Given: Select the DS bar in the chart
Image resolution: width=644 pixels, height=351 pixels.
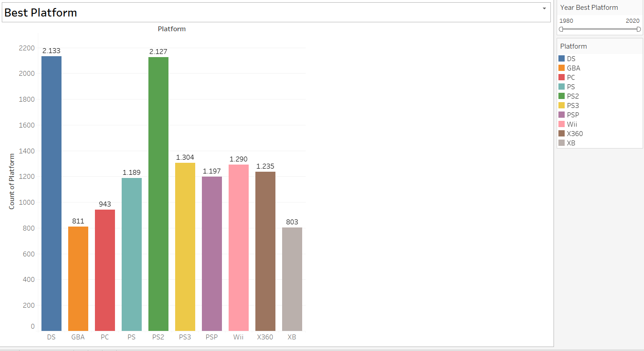Looking at the screenshot, I should tap(51, 192).
